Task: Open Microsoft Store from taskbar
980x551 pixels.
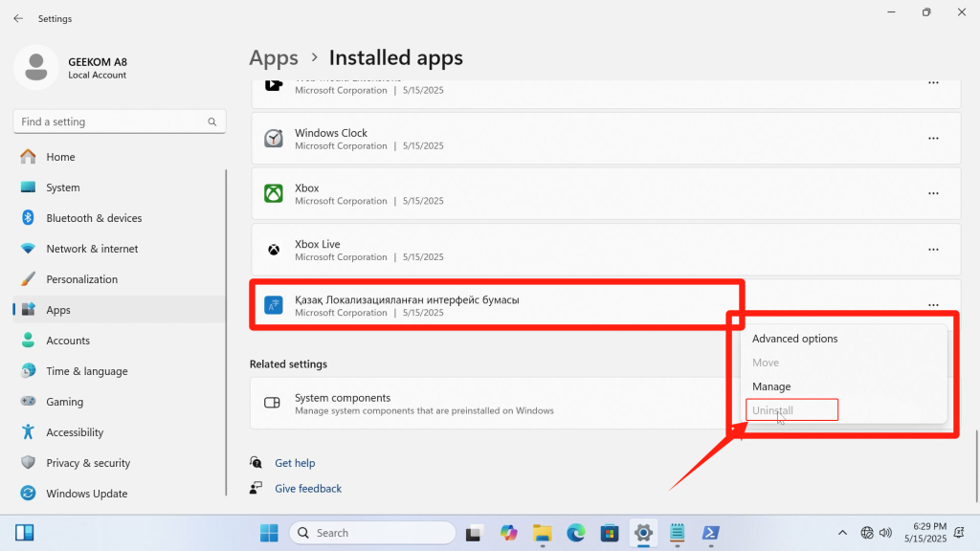Action: (610, 533)
